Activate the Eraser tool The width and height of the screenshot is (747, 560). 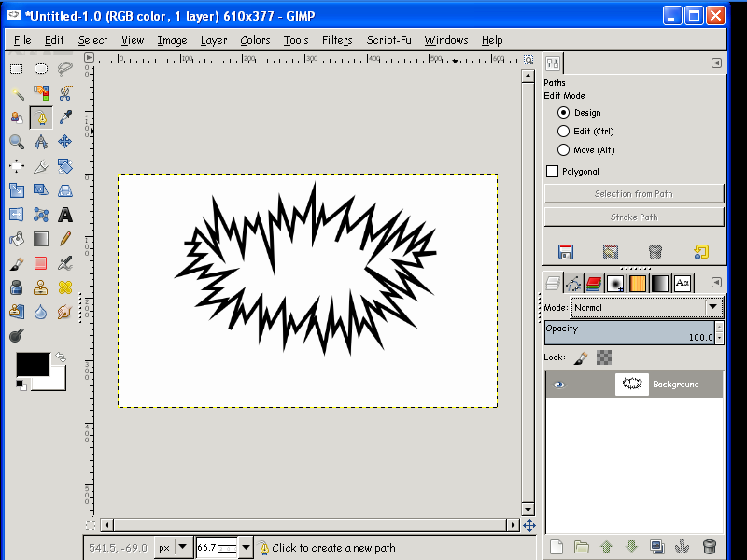click(x=40, y=263)
